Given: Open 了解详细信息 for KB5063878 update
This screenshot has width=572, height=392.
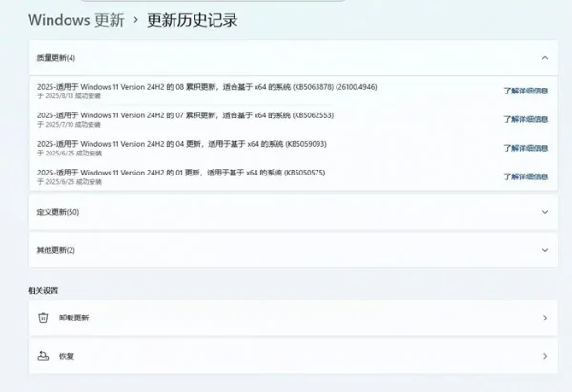Looking at the screenshot, I should [x=525, y=92].
